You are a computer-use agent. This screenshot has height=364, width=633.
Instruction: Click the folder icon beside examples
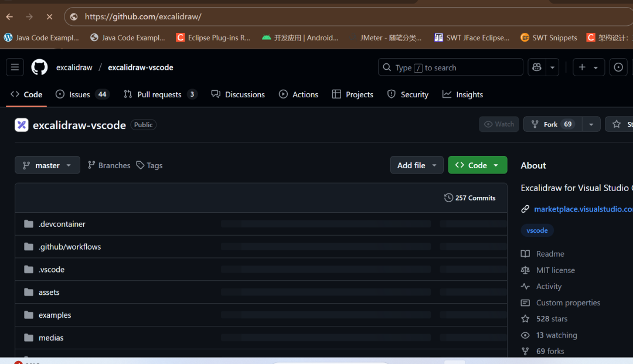29,315
